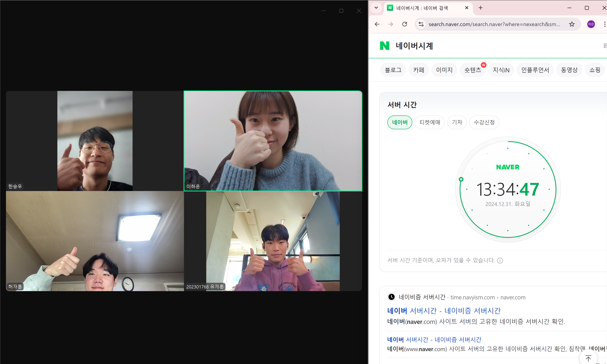Open a new browser tab
The image size is (607, 364).
coord(480,8)
